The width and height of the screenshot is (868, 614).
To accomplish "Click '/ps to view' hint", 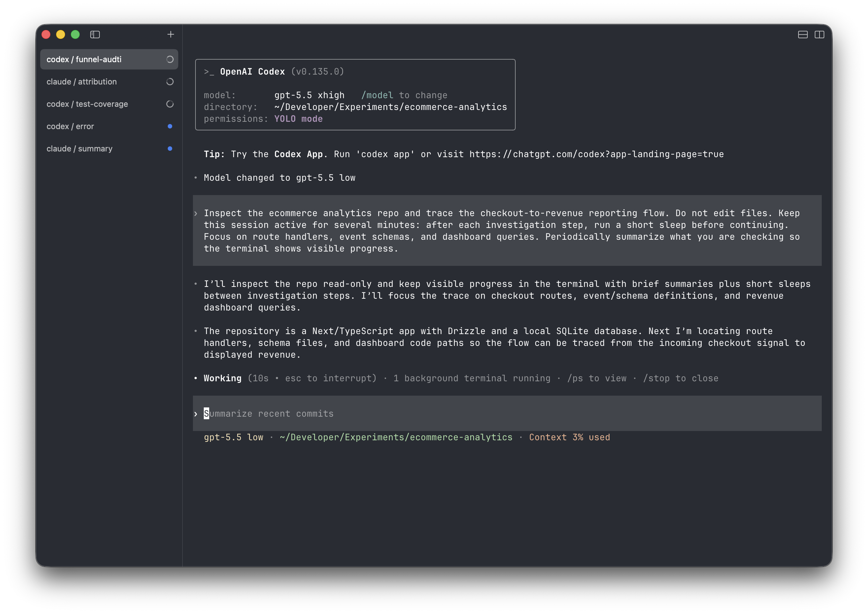I will [596, 378].
